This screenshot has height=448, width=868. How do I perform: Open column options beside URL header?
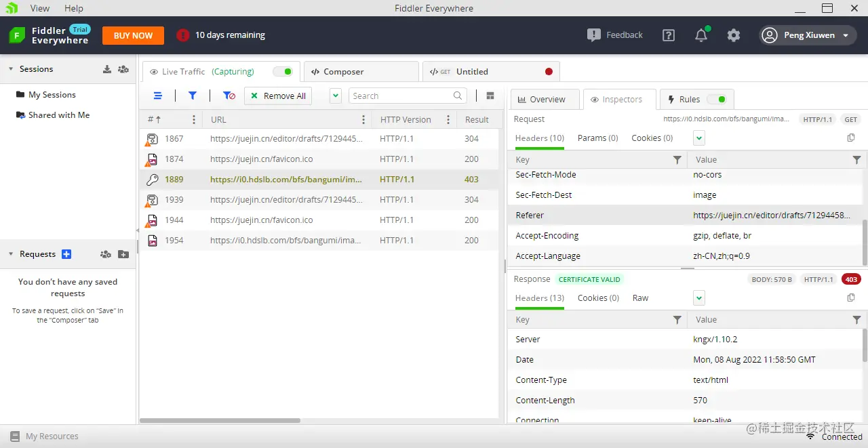363,120
